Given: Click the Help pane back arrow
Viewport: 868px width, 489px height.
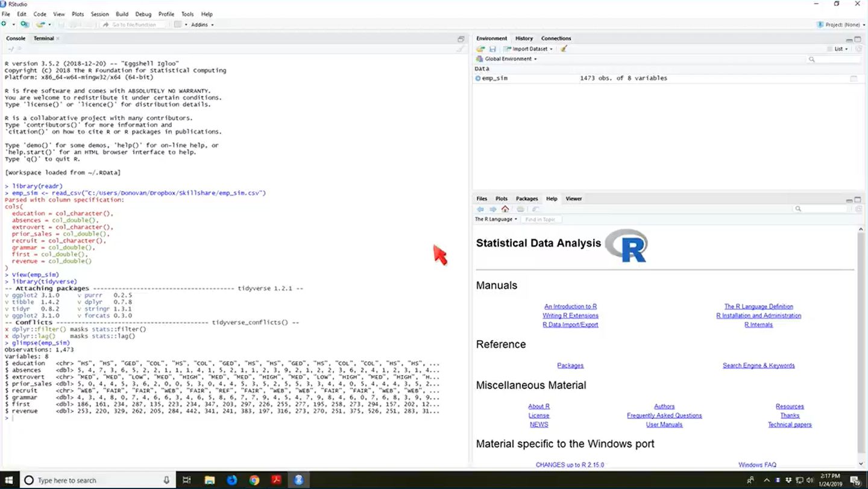Looking at the screenshot, I should tap(480, 209).
